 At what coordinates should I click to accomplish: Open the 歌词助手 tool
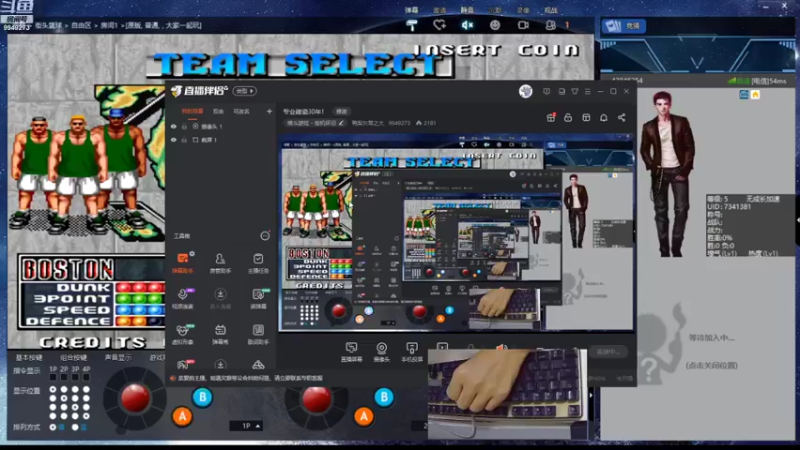coord(258,334)
